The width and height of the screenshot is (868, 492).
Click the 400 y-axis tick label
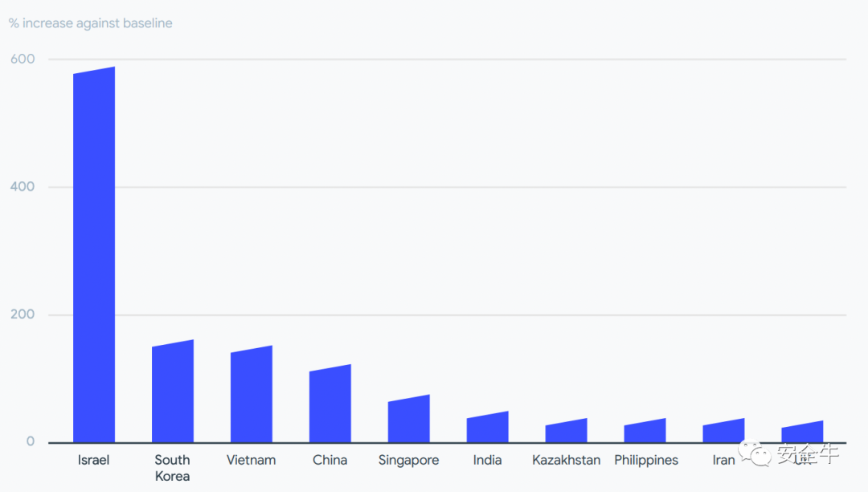[23, 187]
